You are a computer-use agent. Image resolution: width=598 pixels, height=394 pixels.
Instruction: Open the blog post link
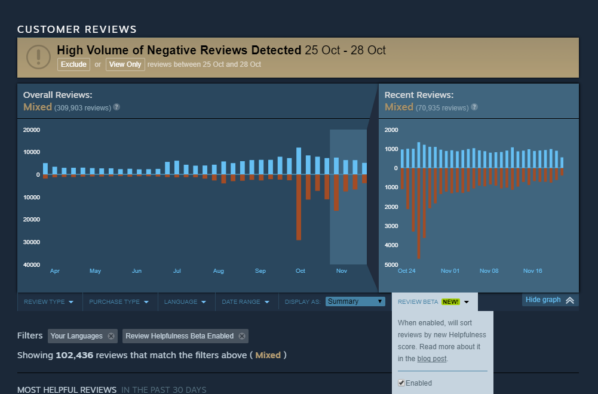pyautogui.click(x=431, y=359)
